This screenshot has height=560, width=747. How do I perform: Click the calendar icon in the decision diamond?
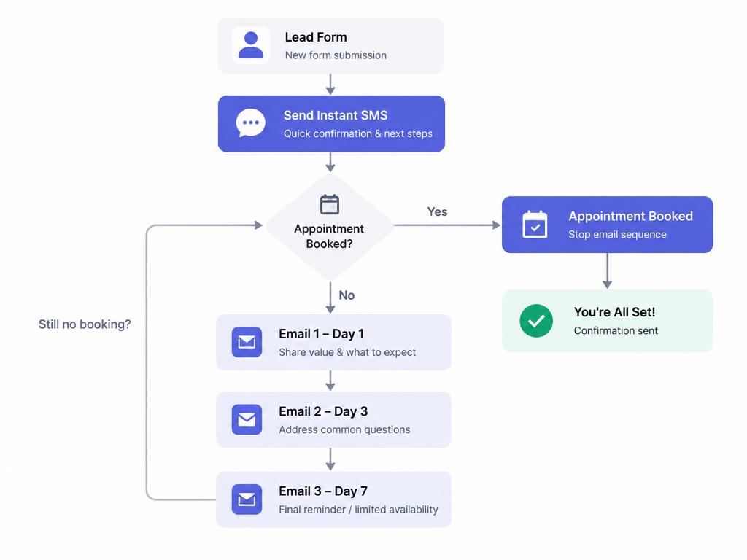pos(330,204)
